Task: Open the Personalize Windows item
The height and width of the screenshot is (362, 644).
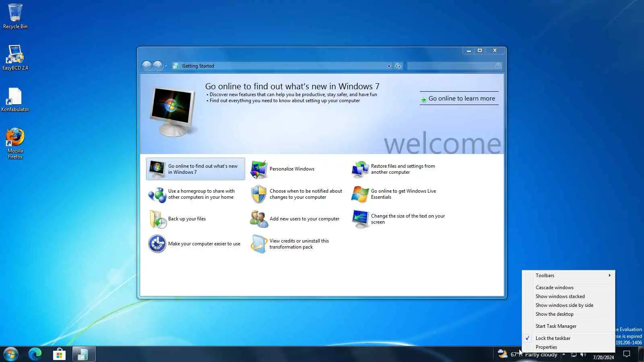Action: 282,169
